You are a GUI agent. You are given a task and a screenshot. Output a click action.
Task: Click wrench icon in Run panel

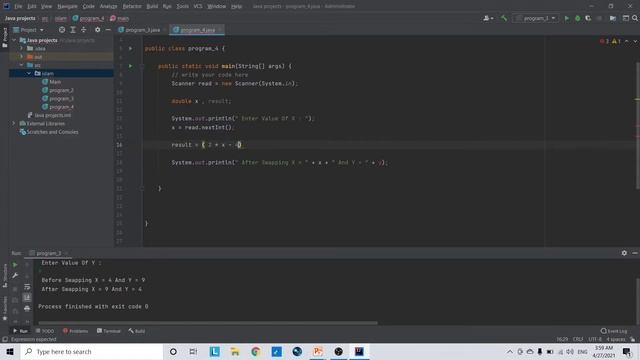(x=15, y=276)
